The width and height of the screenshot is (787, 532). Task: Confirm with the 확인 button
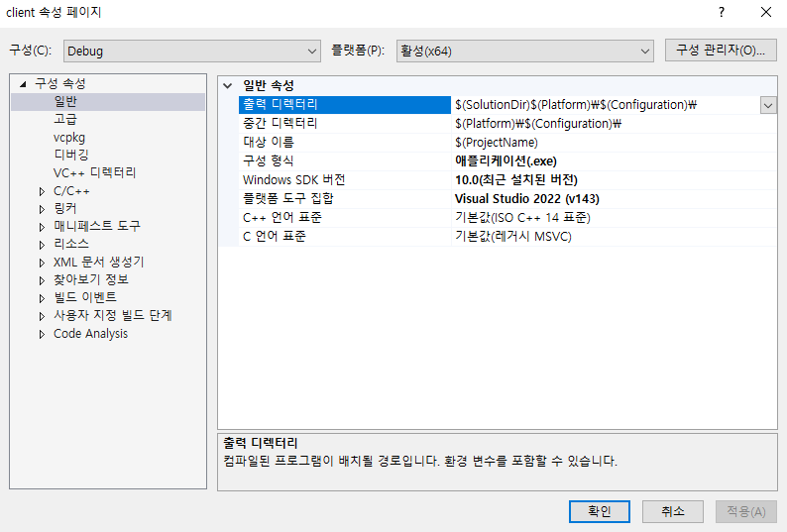coord(600,511)
